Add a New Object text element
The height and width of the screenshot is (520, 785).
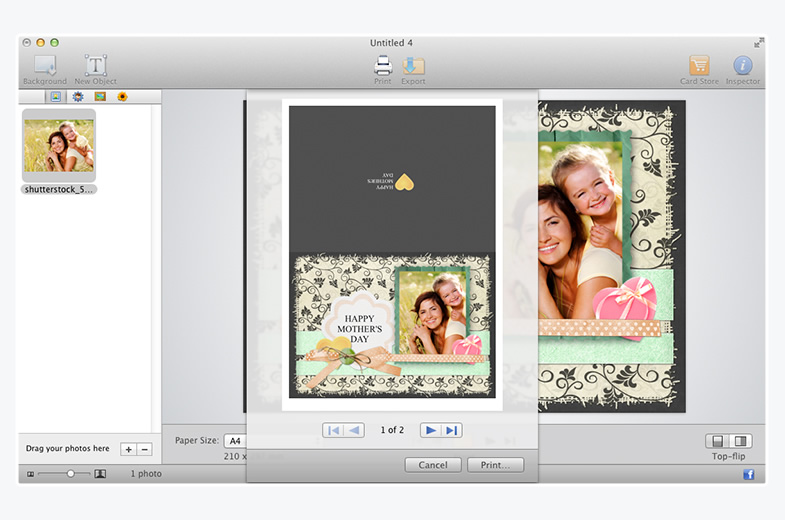click(x=95, y=66)
